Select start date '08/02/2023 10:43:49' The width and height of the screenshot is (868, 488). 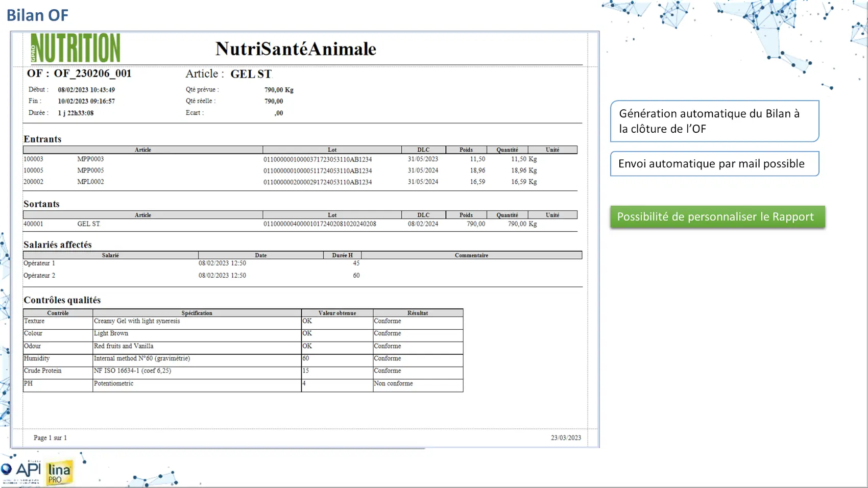pyautogui.click(x=86, y=90)
